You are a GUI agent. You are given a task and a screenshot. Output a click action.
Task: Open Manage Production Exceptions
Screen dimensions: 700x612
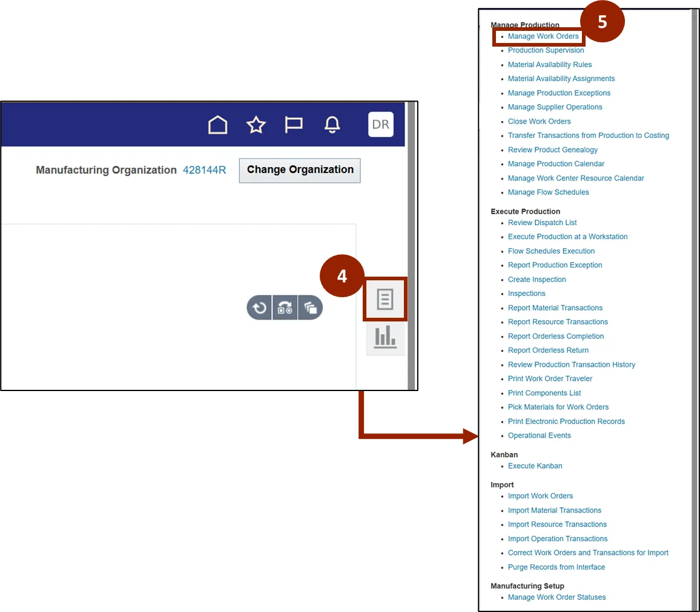559,93
